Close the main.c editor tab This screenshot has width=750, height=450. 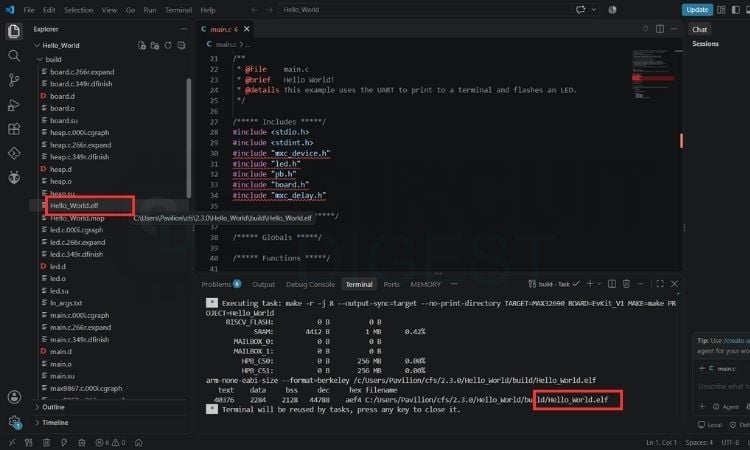tap(246, 29)
